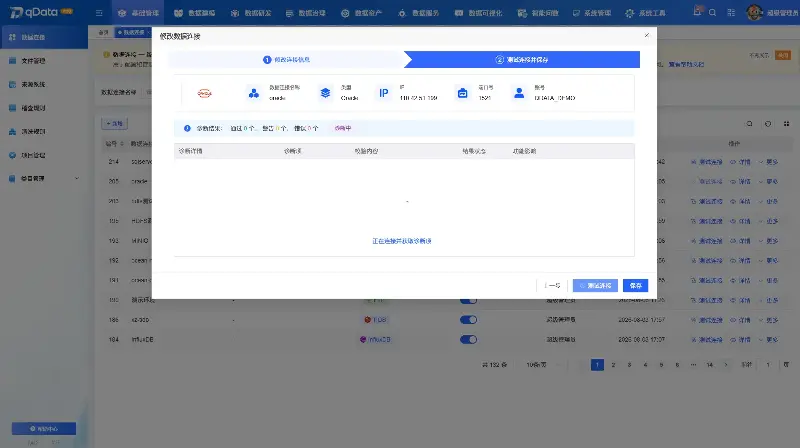
Task: Click the port number icon in dialog
Action: (x=462, y=93)
